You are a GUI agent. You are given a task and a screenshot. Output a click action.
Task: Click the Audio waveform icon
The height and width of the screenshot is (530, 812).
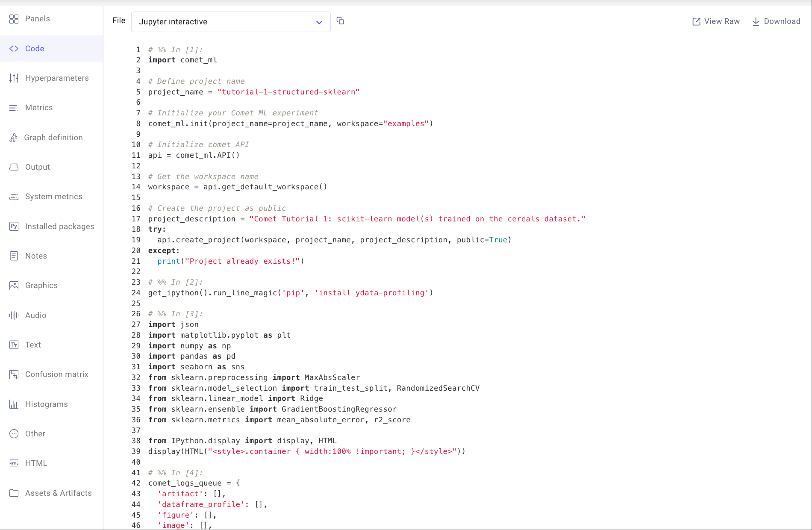[13, 315]
